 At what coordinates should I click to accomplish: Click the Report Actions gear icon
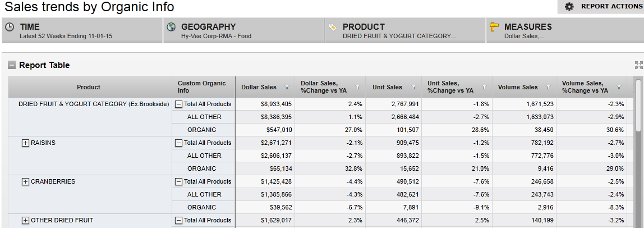click(x=569, y=7)
